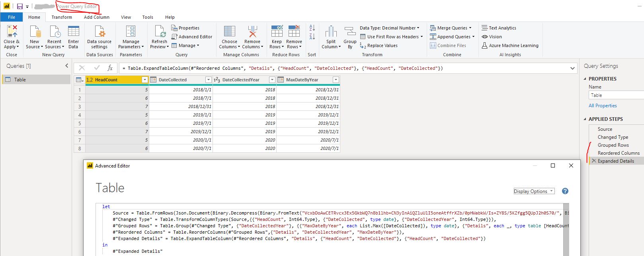Open the Help tab

(x=170, y=17)
